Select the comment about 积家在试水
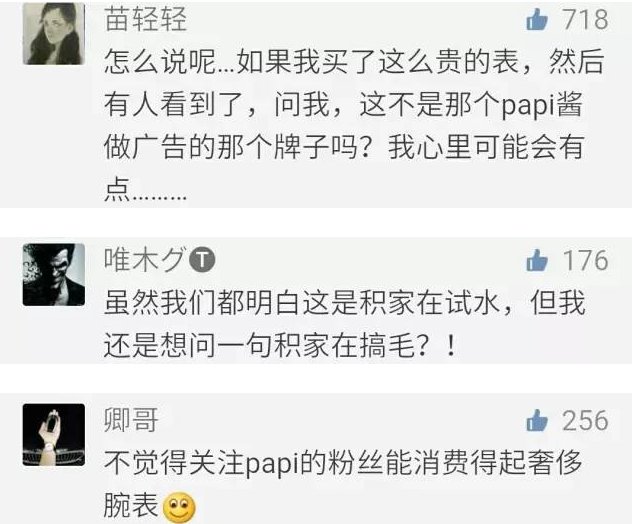The image size is (632, 524). (x=344, y=324)
